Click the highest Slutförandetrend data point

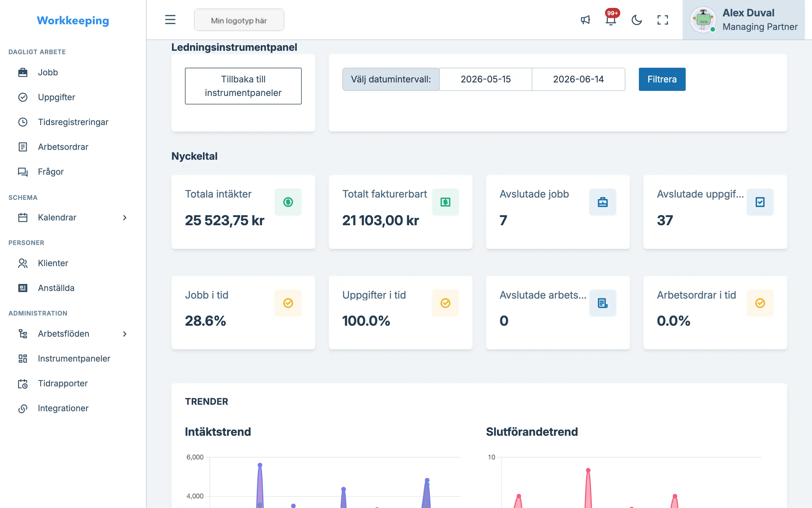pos(588,470)
